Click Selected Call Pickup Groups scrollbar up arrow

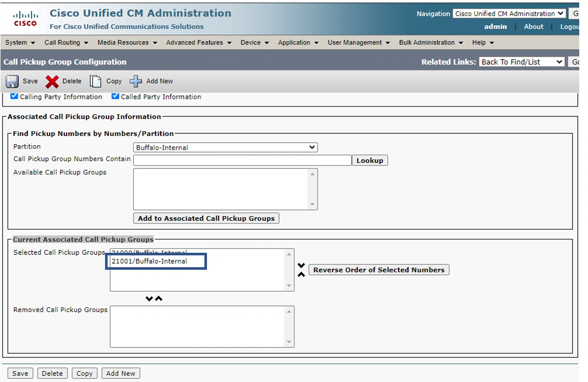[x=289, y=254]
